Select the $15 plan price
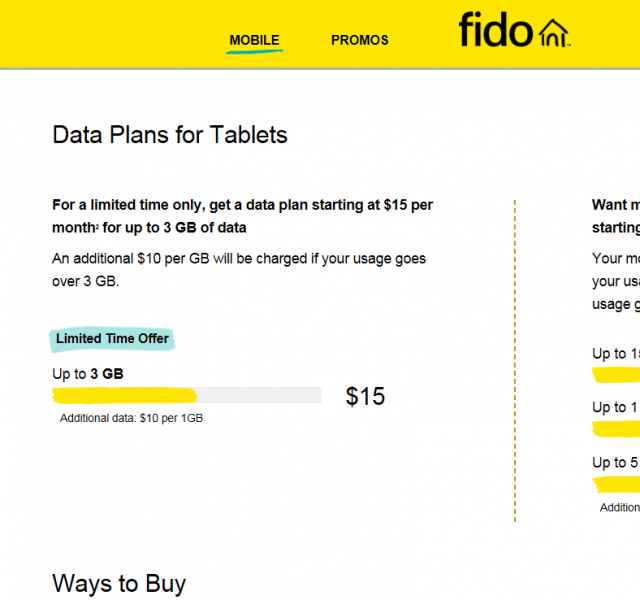This screenshot has width=640, height=600. coord(365,397)
